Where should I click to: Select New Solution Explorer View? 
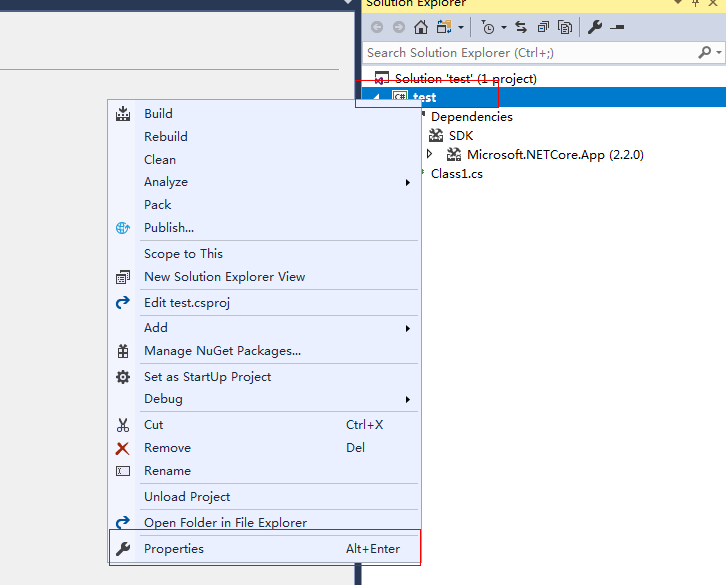point(264,277)
